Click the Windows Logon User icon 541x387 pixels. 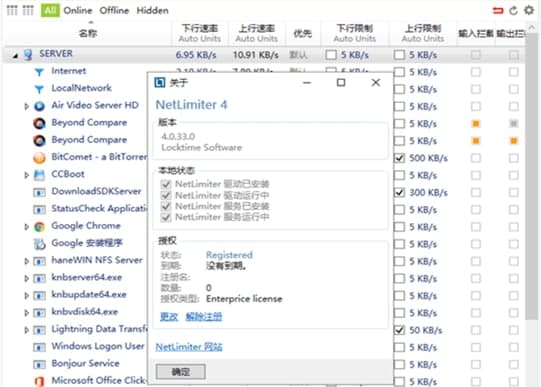point(39,347)
